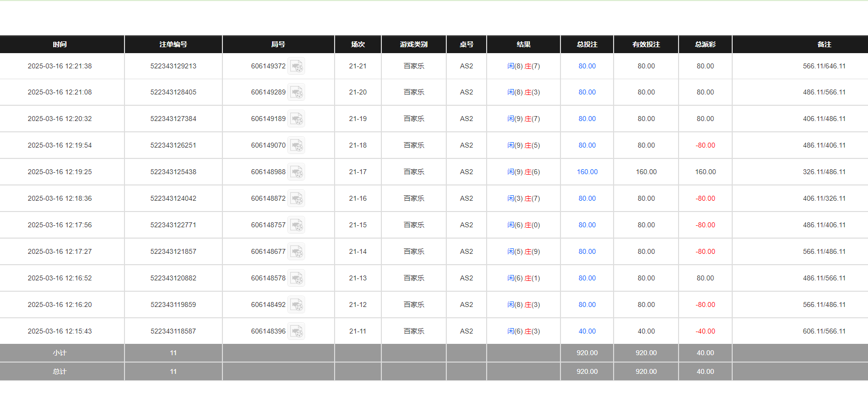
Task: Click replay icon beside round 606149289
Action: tap(296, 92)
